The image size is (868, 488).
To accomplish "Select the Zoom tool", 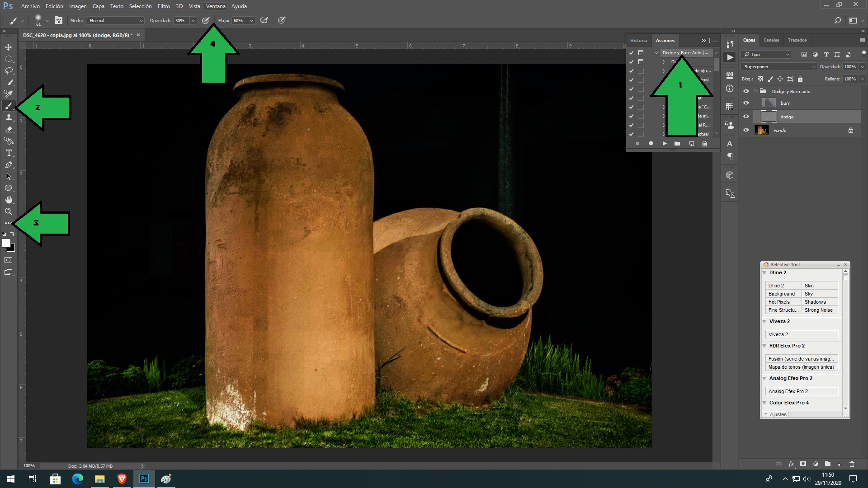I will [x=9, y=211].
